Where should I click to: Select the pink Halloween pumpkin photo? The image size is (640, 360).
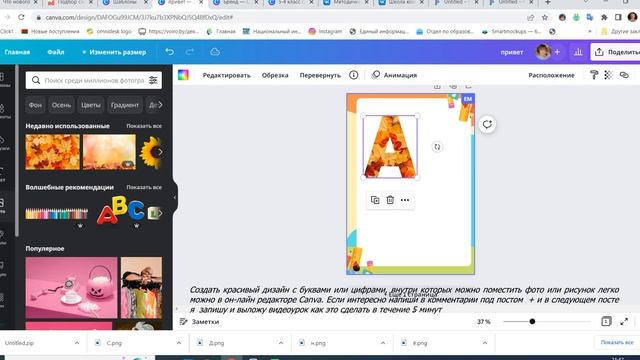[x=71, y=287]
